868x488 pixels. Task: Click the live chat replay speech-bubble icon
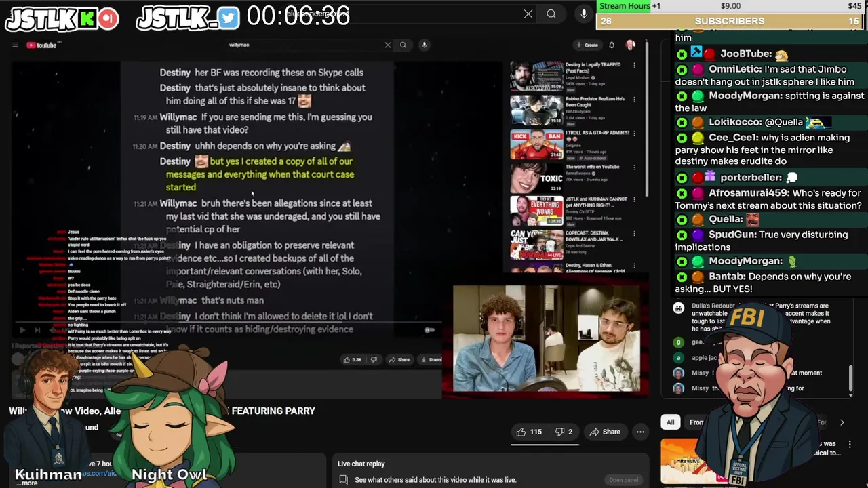[x=344, y=480]
